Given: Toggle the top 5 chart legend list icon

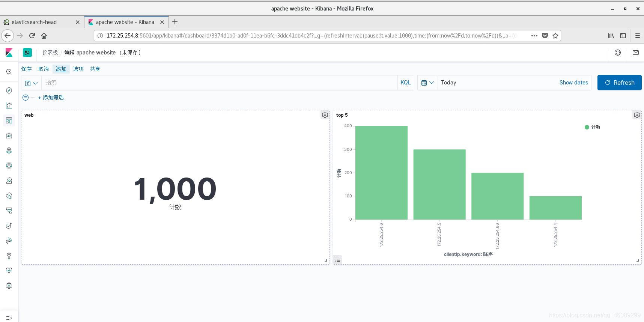Looking at the screenshot, I should point(338,259).
